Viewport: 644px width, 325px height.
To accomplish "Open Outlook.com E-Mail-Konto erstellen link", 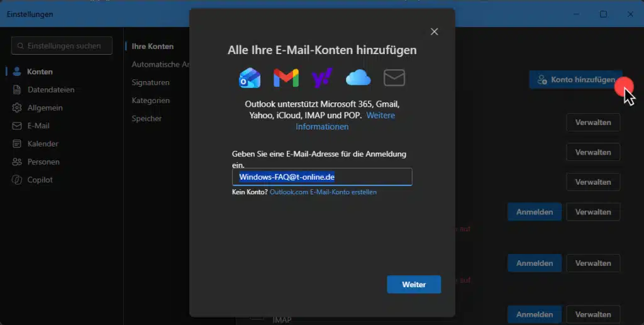I will click(x=323, y=192).
